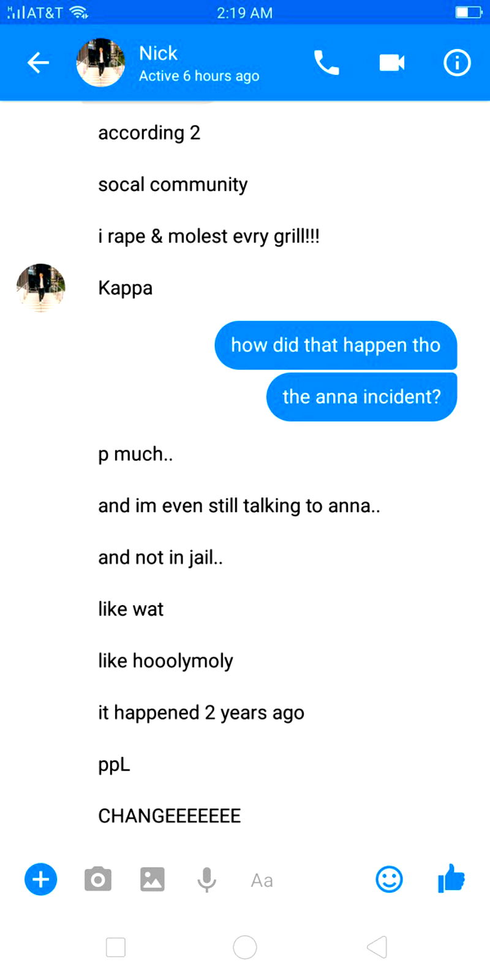Viewport: 490px width, 980px height.
Task: Open the emoji picker
Action: point(389,880)
